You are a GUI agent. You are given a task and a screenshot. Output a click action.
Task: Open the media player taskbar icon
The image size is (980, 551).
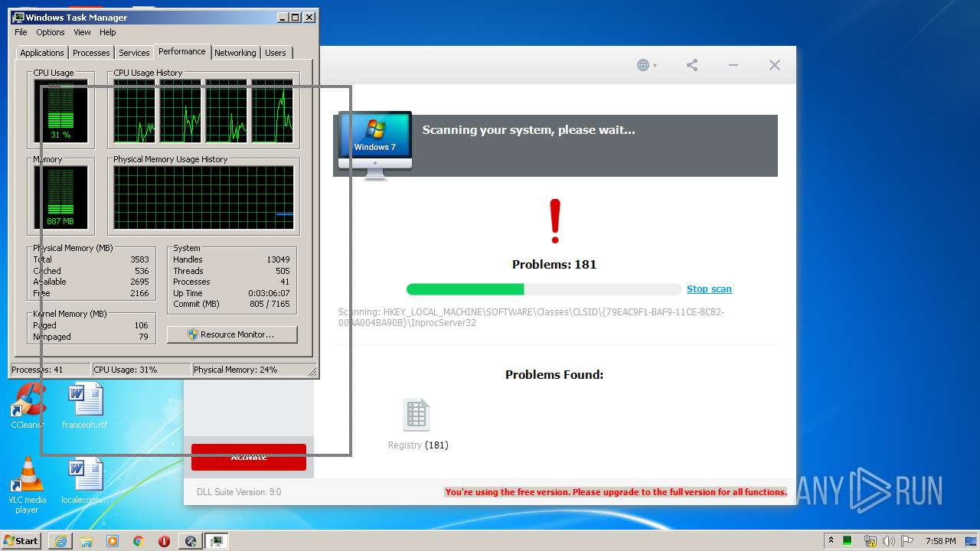(113, 541)
